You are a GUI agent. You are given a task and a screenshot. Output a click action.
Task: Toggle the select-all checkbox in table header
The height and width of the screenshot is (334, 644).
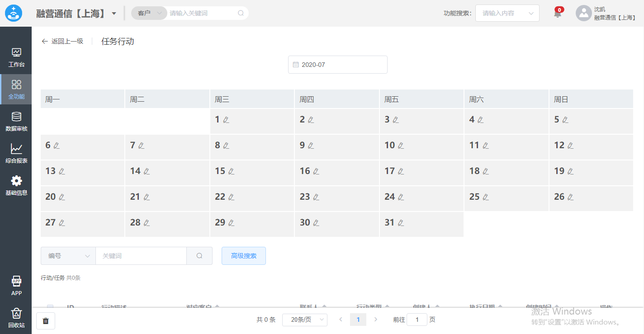pos(50,307)
